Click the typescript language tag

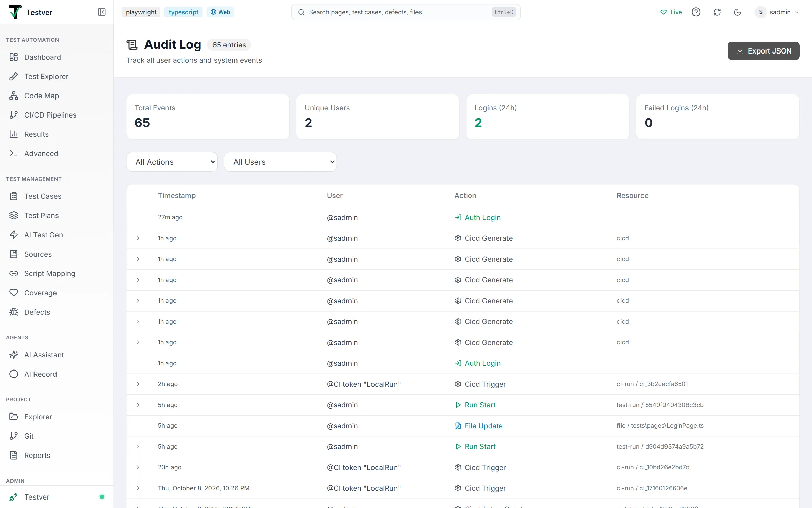pyautogui.click(x=183, y=12)
